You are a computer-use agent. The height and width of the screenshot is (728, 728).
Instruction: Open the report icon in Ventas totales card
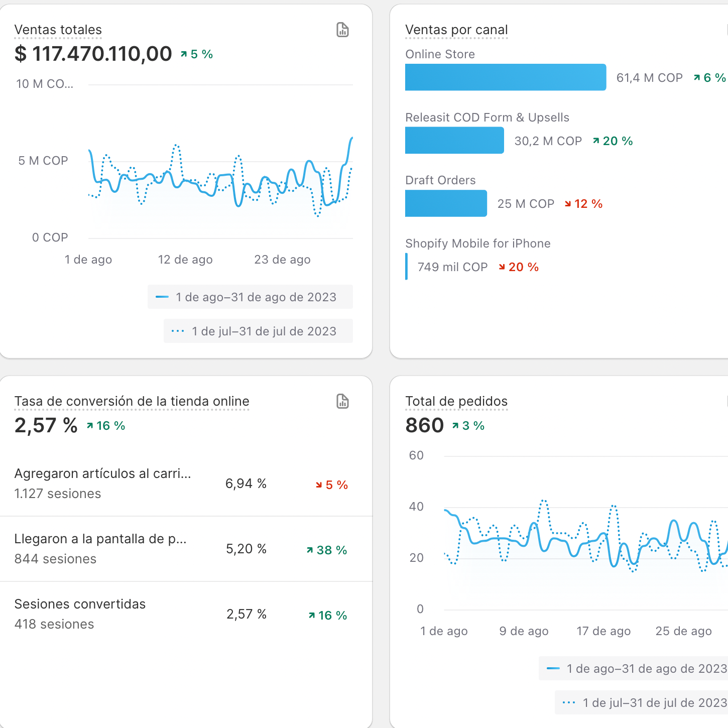click(x=342, y=30)
